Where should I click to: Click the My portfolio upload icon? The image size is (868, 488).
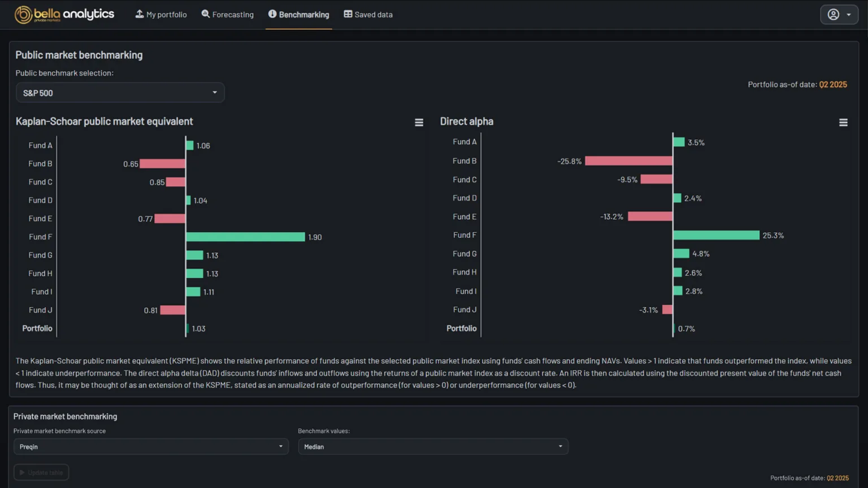[140, 14]
